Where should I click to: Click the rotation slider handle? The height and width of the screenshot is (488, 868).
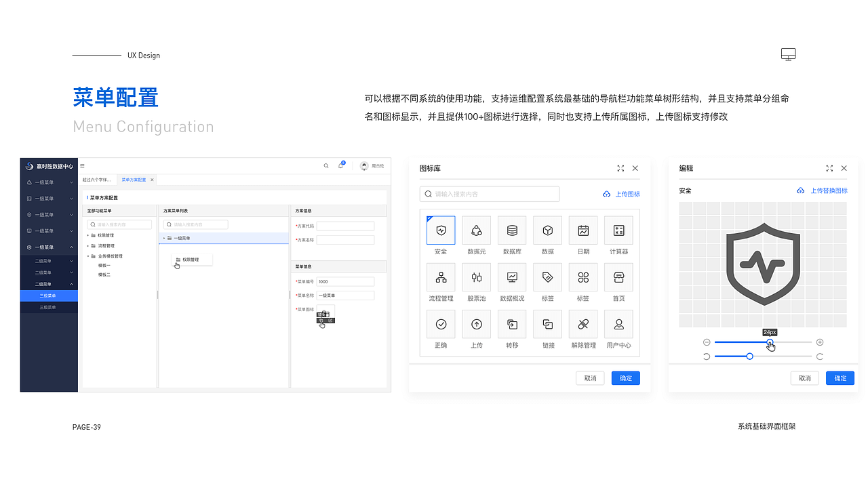click(749, 357)
